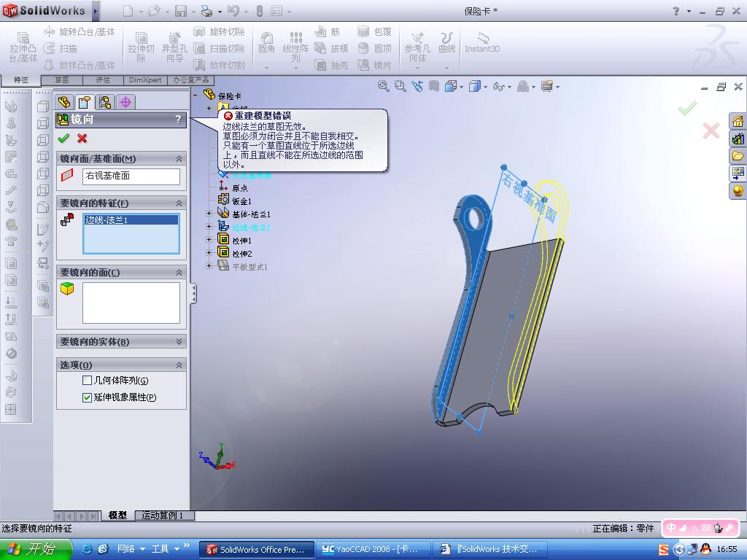
Task: Click the New document icon
Action: point(128,10)
